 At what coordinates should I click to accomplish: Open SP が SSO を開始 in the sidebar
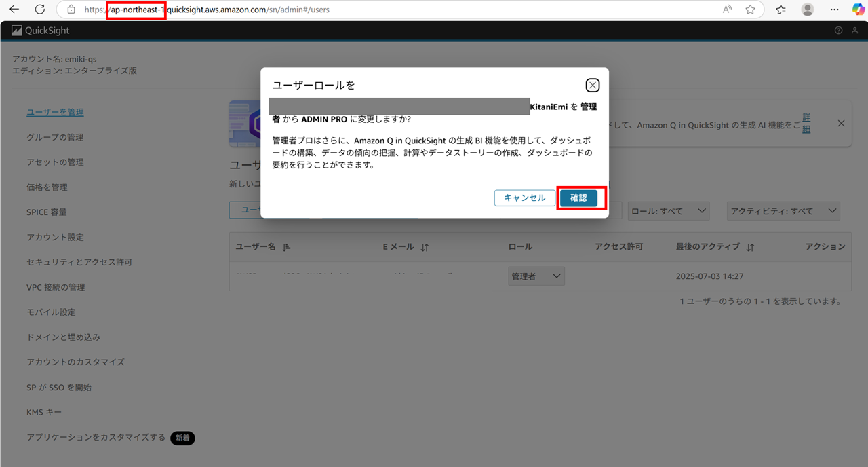59,388
